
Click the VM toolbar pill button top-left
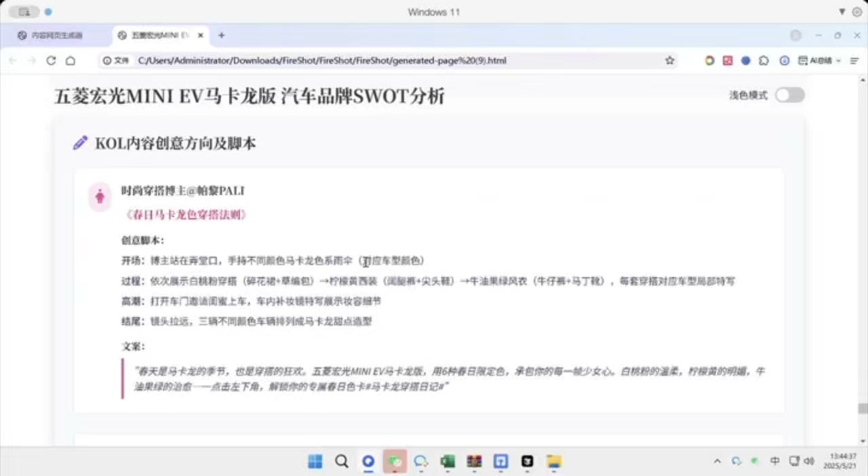[x=24, y=12]
